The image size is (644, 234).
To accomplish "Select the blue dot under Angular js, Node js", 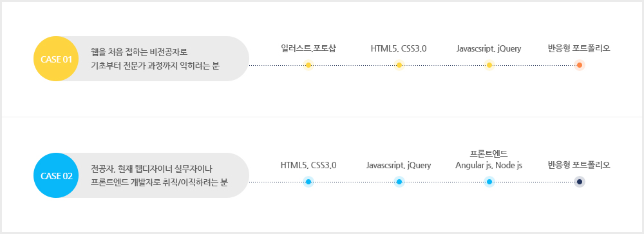I will [489, 182].
